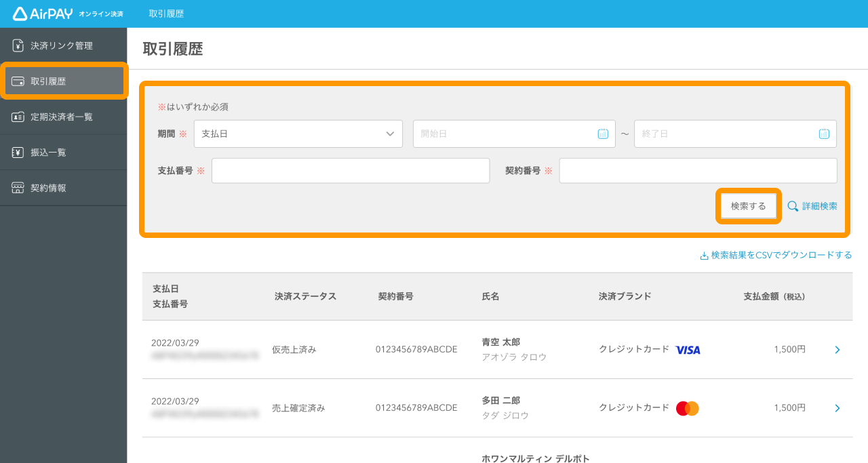Download results via 検索結果をCSVでダウンロードする
Screen dimensions: 868x463
pyautogui.click(x=776, y=256)
